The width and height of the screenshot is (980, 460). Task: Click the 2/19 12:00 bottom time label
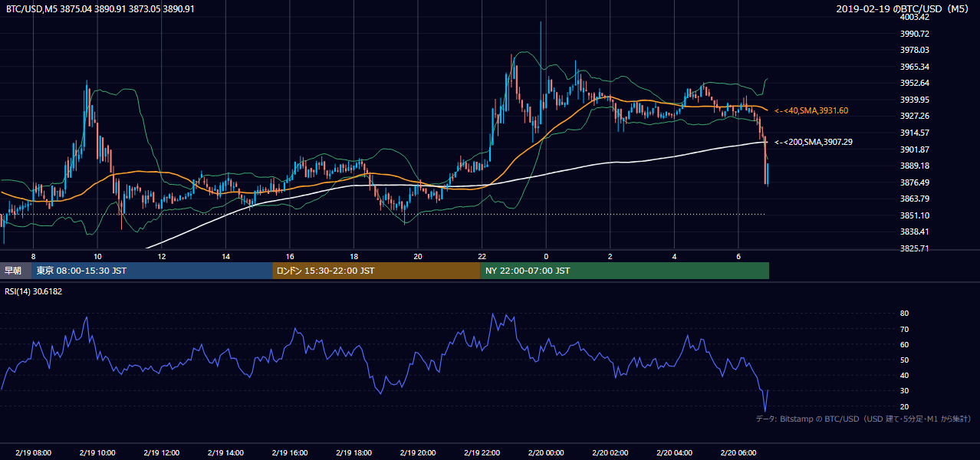point(161,453)
